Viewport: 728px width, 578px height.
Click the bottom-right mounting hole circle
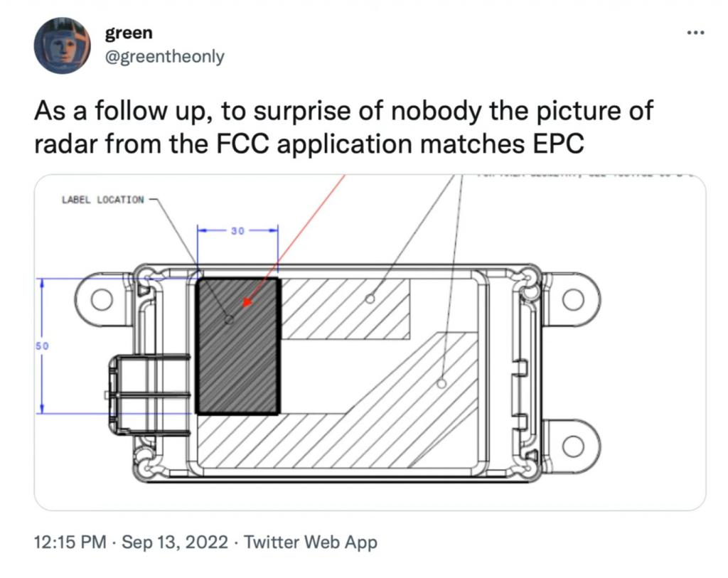[574, 447]
